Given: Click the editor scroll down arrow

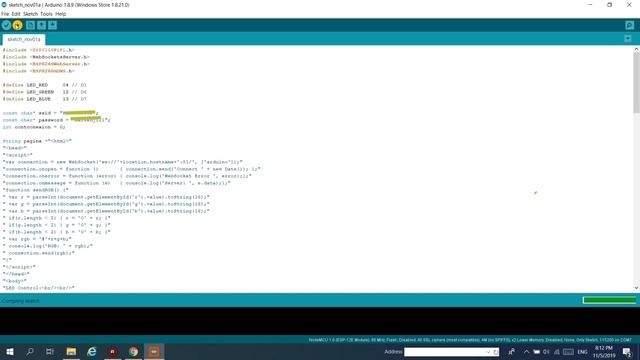Looking at the screenshot, I should (636, 288).
